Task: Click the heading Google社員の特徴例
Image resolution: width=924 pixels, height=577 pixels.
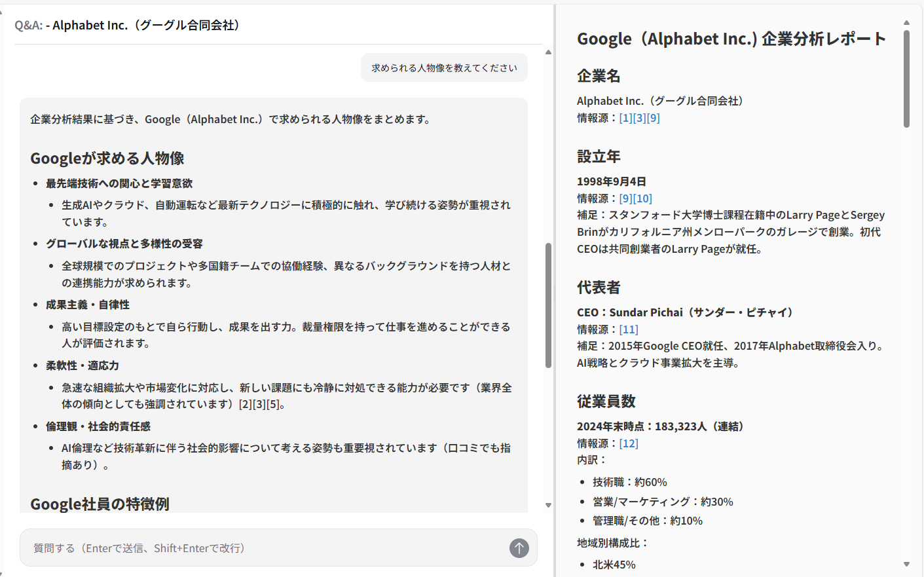Action: (100, 504)
